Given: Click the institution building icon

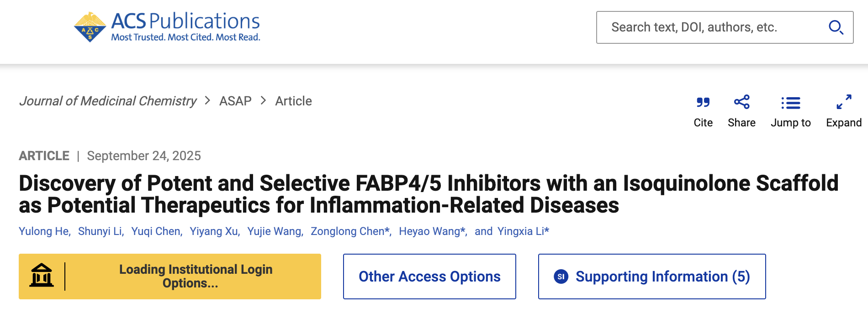Looking at the screenshot, I should (x=42, y=276).
